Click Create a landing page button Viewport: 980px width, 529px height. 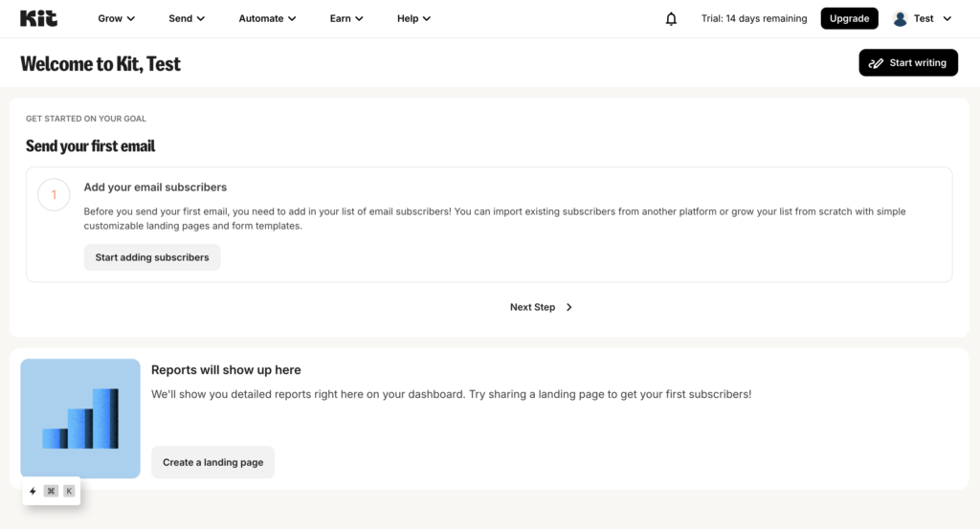[213, 462]
